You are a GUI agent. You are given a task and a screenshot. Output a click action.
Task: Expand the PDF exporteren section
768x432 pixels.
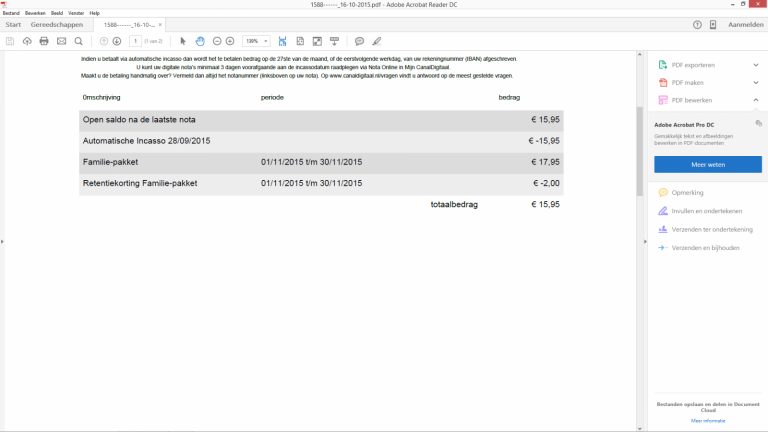point(755,65)
